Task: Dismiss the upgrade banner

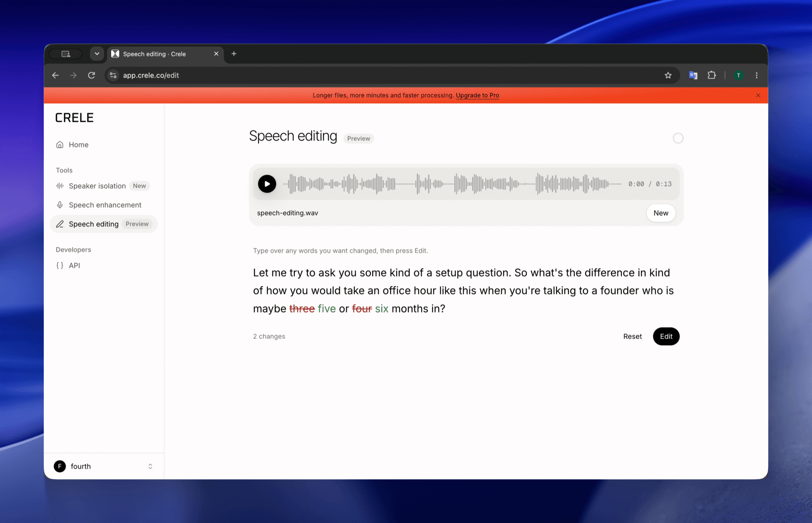Action: (x=758, y=95)
